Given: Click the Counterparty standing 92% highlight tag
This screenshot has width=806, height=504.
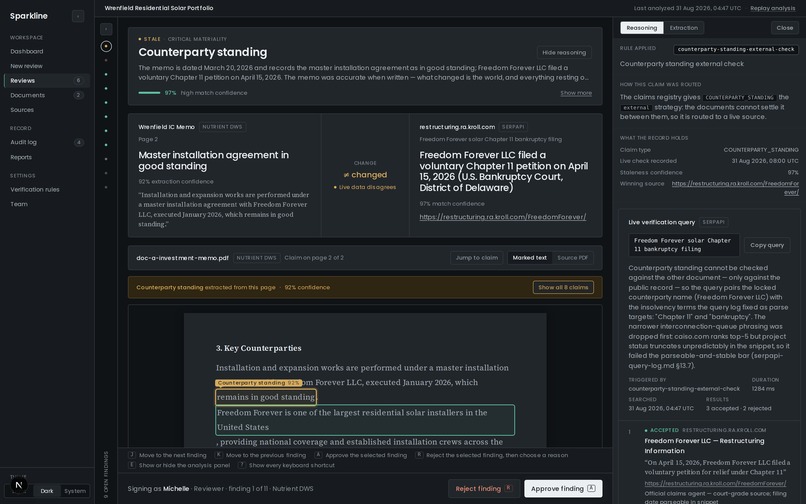Looking at the screenshot, I should click(259, 383).
